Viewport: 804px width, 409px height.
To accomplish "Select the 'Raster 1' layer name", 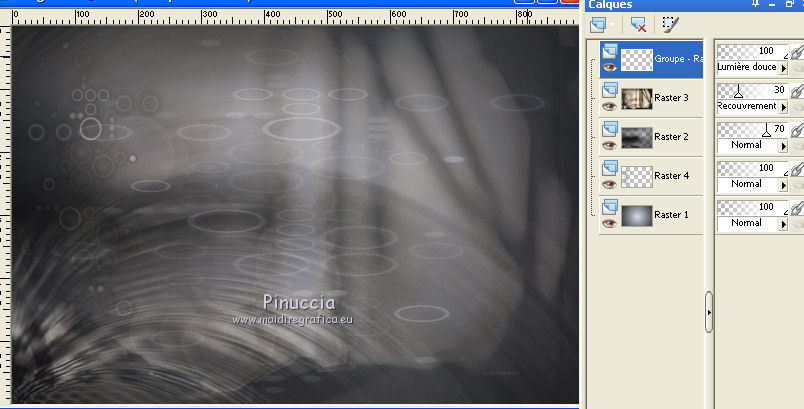I will point(671,215).
